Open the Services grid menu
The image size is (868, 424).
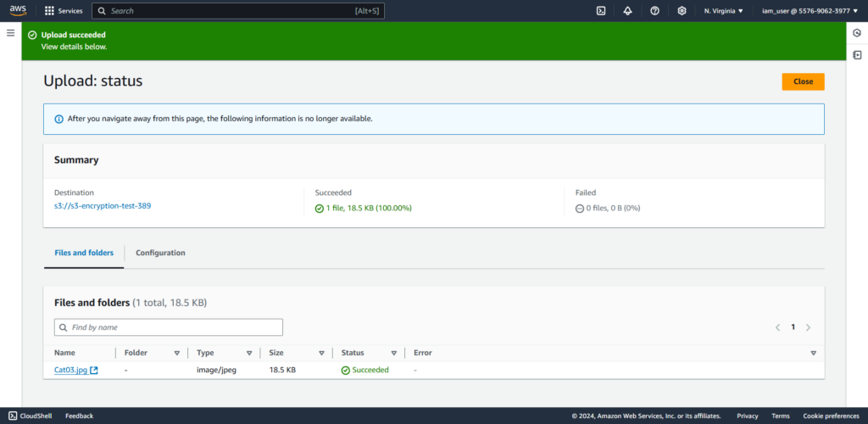click(x=64, y=11)
